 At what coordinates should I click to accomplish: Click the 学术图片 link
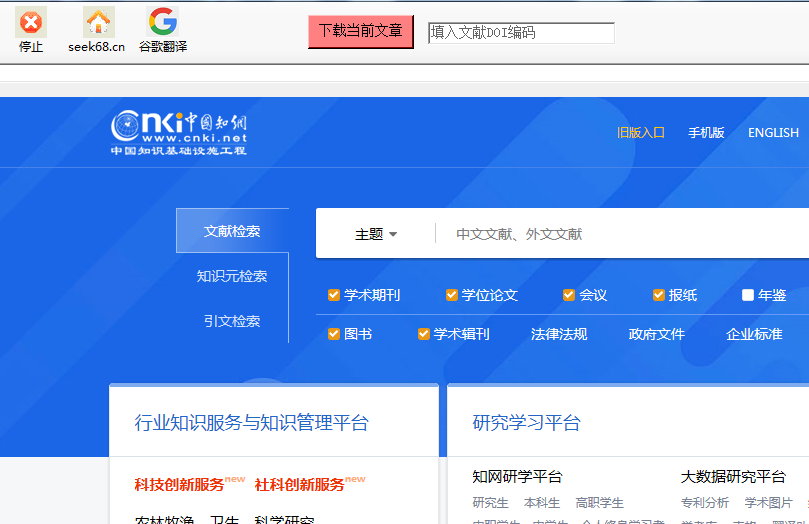[x=769, y=503]
